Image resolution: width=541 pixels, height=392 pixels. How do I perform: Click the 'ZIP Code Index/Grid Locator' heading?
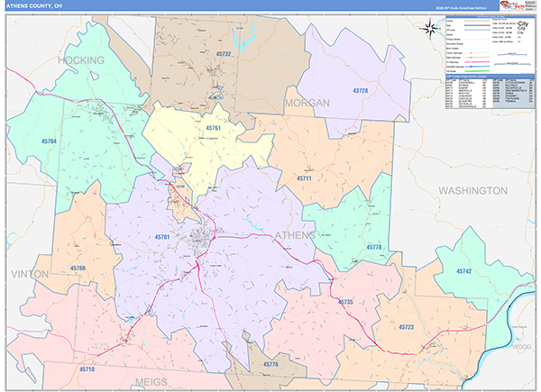[x=466, y=77]
